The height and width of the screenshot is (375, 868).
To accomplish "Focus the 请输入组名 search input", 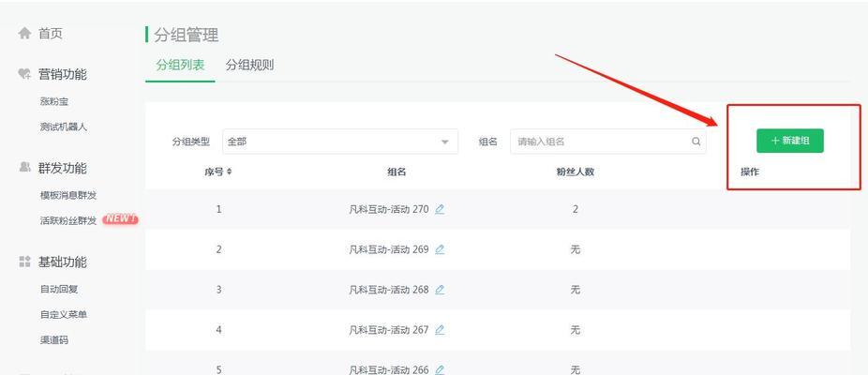I will [607, 142].
